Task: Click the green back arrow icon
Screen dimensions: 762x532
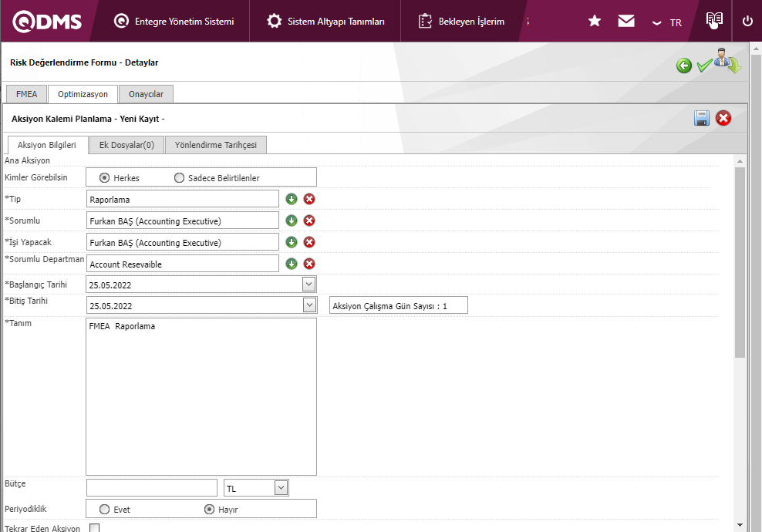Action: tap(684, 66)
